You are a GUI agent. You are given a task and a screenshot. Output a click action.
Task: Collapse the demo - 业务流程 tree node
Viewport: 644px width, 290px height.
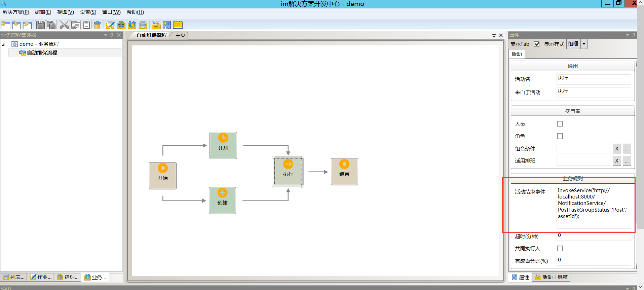pos(3,44)
